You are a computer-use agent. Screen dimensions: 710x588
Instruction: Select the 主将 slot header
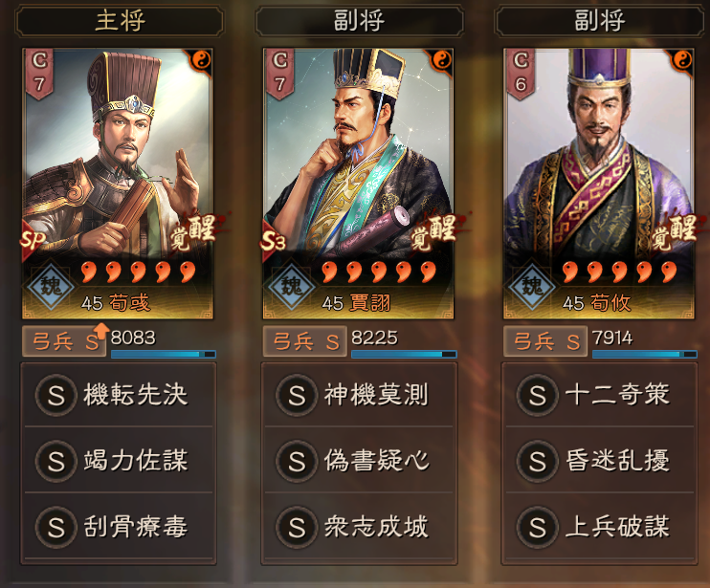(120, 21)
